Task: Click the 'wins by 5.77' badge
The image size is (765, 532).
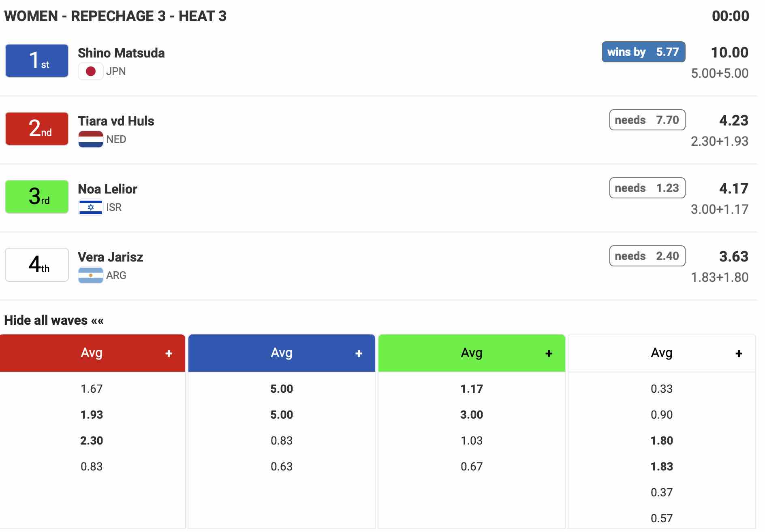Action: (643, 52)
